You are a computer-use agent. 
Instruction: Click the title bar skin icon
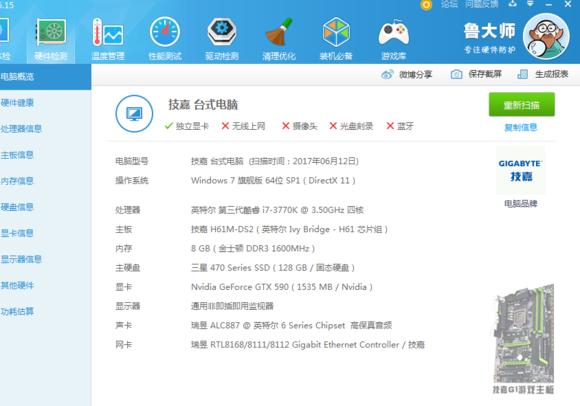[512, 4]
